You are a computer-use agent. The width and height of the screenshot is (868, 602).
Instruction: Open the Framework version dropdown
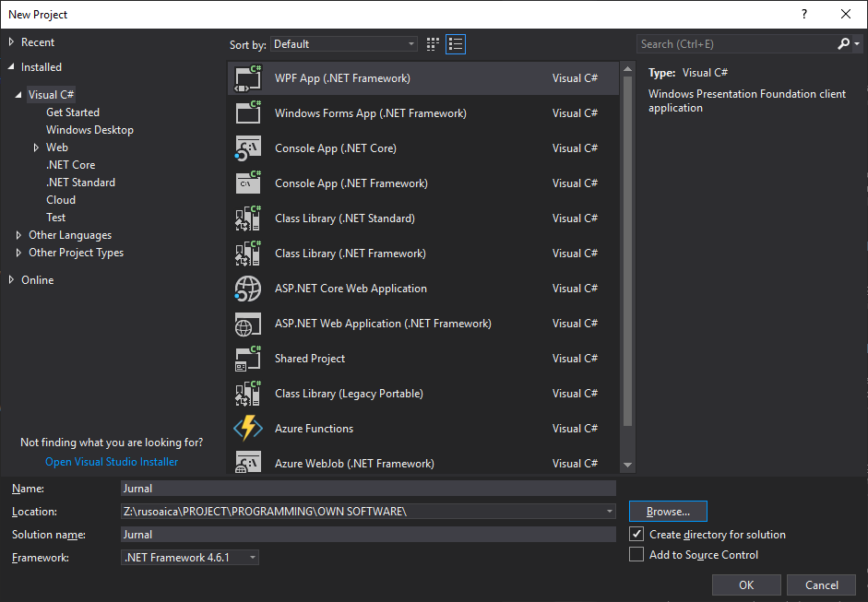pyautogui.click(x=190, y=558)
